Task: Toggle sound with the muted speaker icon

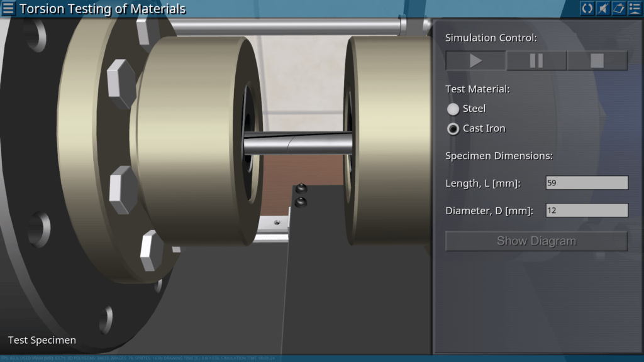Action: click(602, 9)
